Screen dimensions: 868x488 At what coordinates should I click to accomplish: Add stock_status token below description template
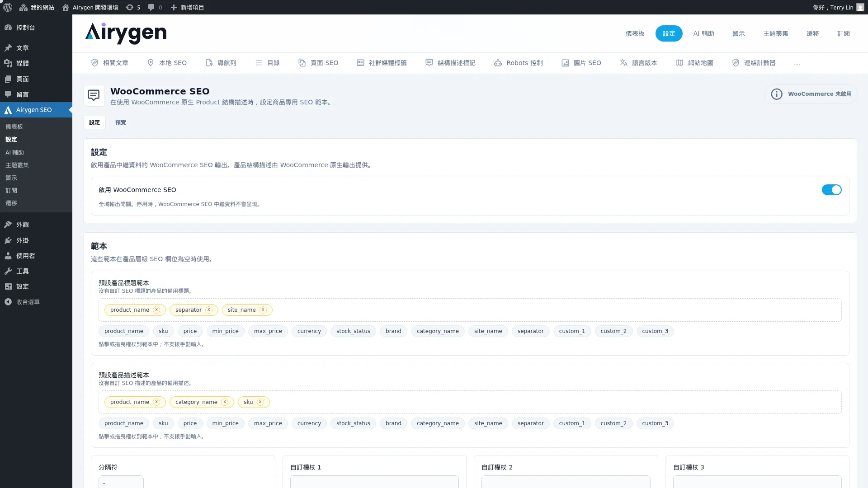[353, 423]
